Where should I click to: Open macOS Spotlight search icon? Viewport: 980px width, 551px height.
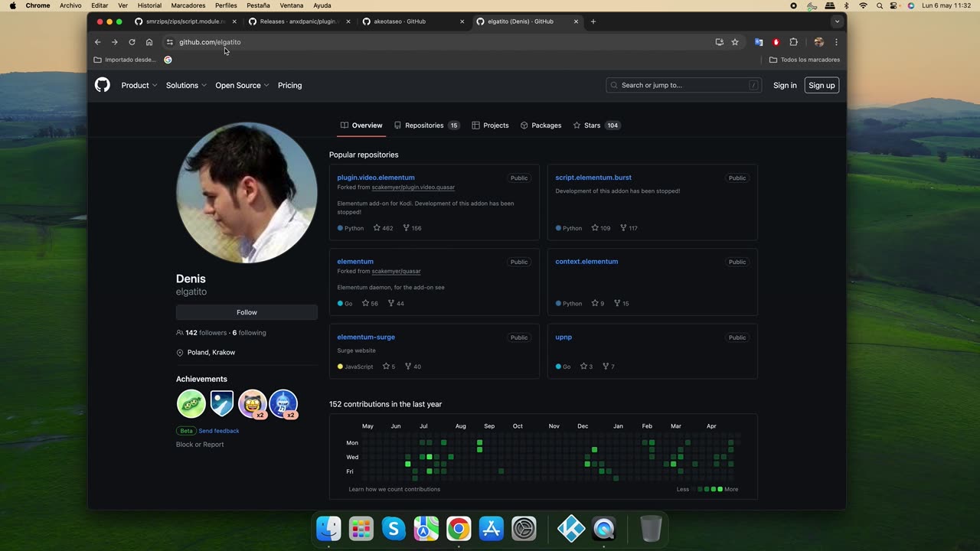pyautogui.click(x=879, y=5)
